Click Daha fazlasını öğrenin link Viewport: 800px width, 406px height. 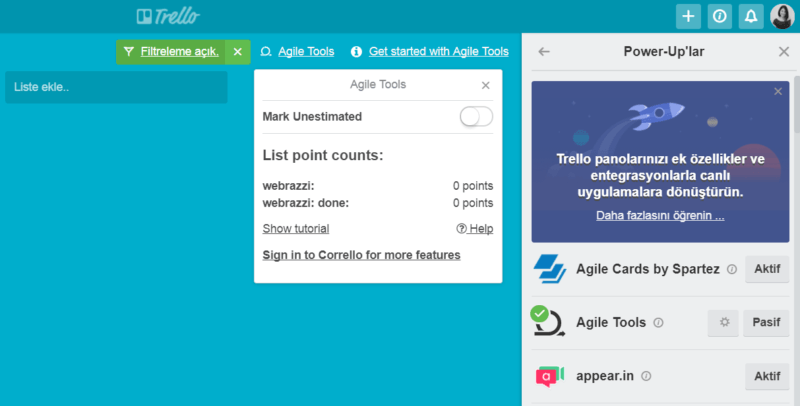(660, 215)
